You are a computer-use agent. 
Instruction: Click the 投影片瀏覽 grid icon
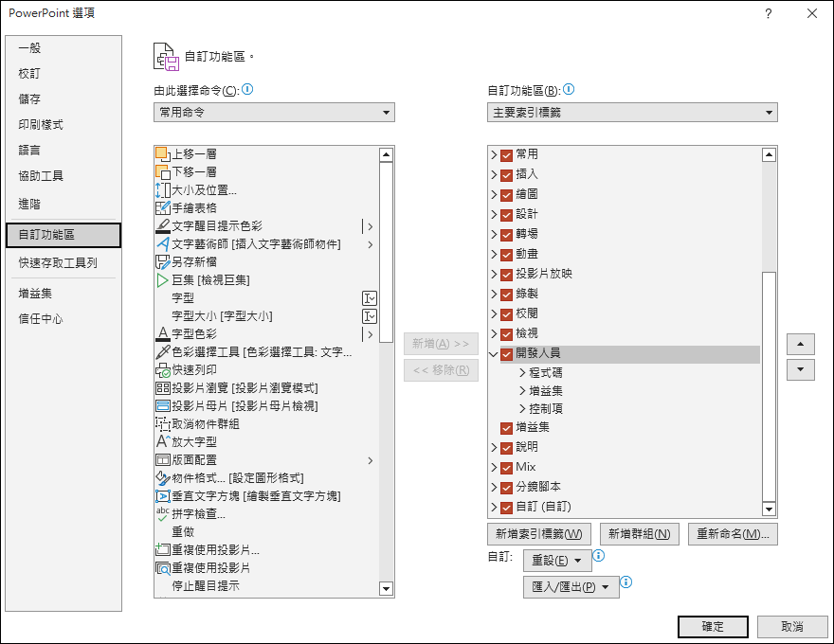pos(162,388)
